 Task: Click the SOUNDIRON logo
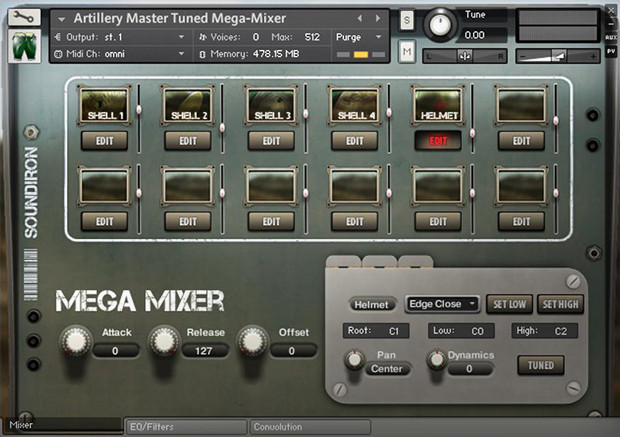[31, 193]
